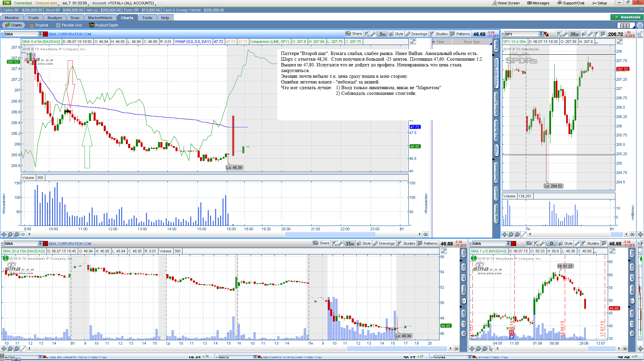The width and height of the screenshot is (644, 361).
Task: Open Studies menu on the top SINA chart
Action: point(439,34)
